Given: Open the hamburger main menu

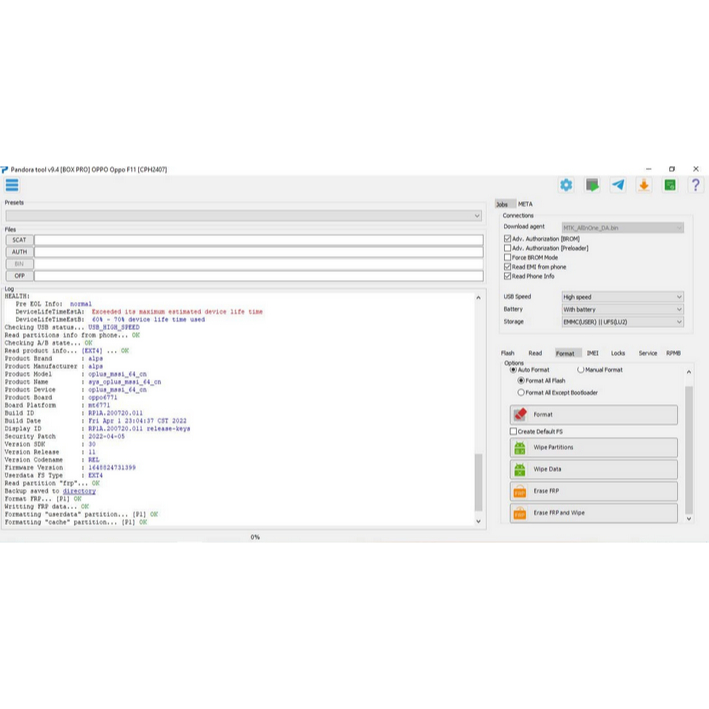Looking at the screenshot, I should (x=12, y=185).
